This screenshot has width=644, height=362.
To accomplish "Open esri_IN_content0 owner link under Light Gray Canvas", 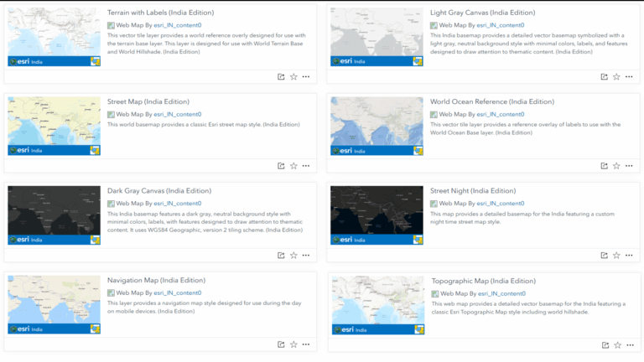I will tap(501, 25).
